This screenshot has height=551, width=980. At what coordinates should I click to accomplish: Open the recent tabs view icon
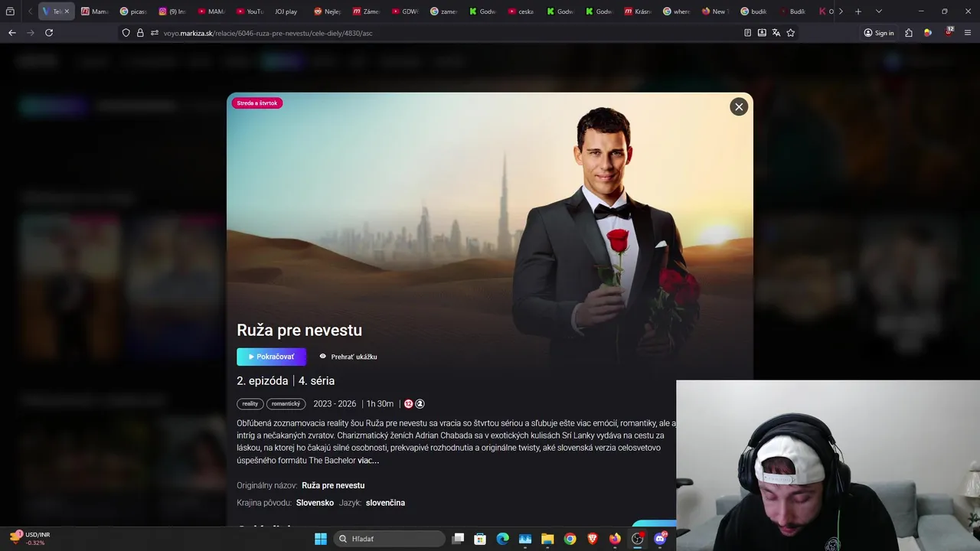(10, 11)
